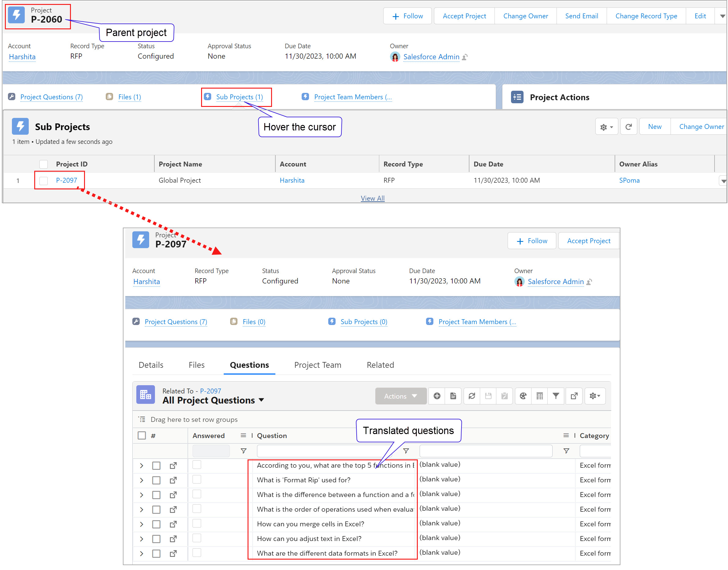Open 'How can you merge cells' row popout icon
728x570 pixels.
(173, 524)
